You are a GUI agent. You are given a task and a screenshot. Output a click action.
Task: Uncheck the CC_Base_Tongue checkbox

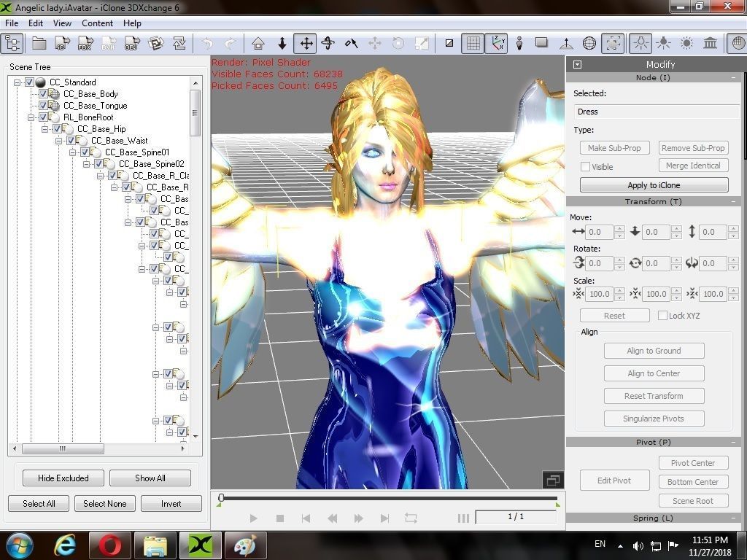(x=43, y=105)
